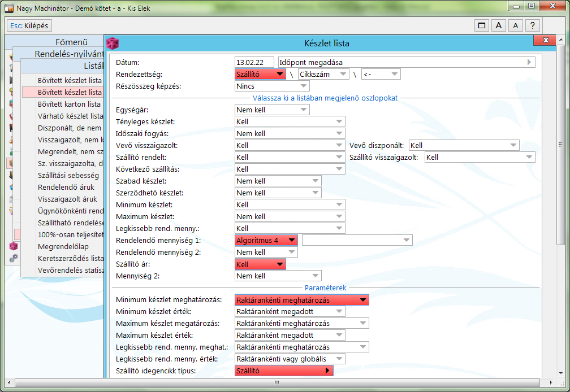The image size is (570, 392).
Task: Open help with the question mark icon
Action: [532, 25]
